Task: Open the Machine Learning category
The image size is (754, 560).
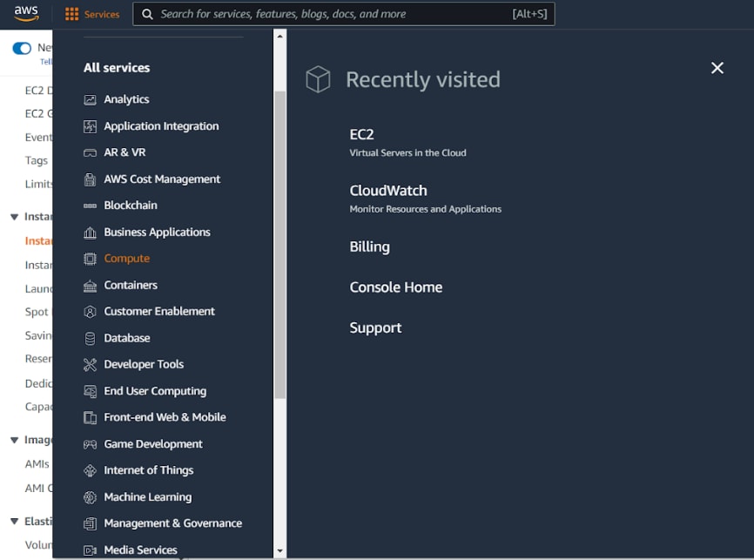Action: (148, 497)
